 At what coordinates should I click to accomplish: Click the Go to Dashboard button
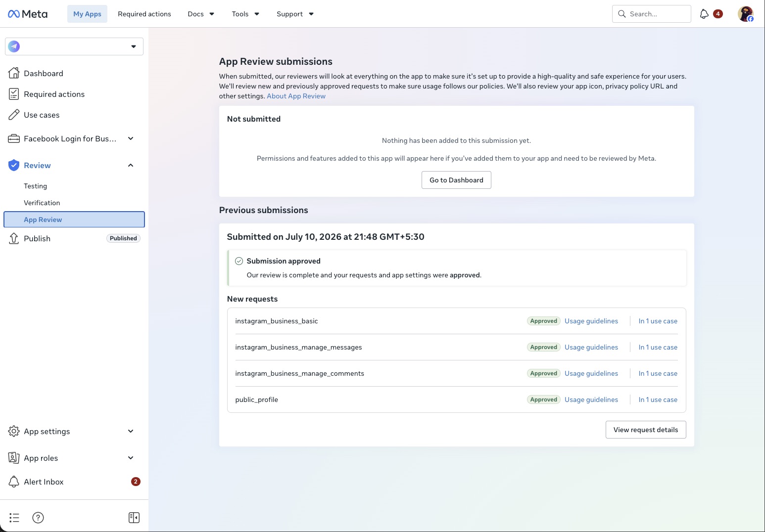tap(456, 180)
